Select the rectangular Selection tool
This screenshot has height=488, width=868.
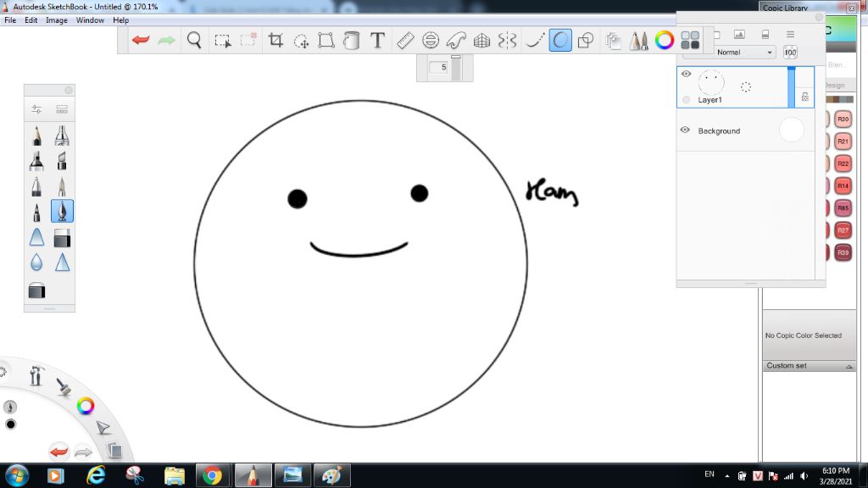point(223,41)
